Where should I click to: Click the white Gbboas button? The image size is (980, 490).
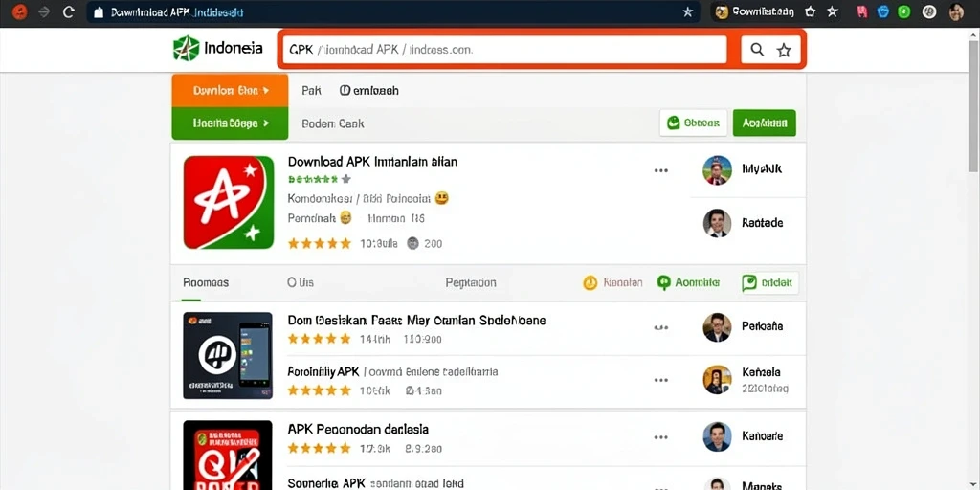693,123
